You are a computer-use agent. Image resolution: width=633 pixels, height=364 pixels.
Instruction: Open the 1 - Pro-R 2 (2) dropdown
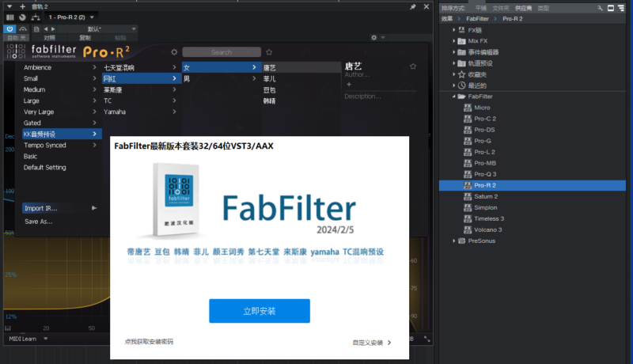tap(70, 17)
